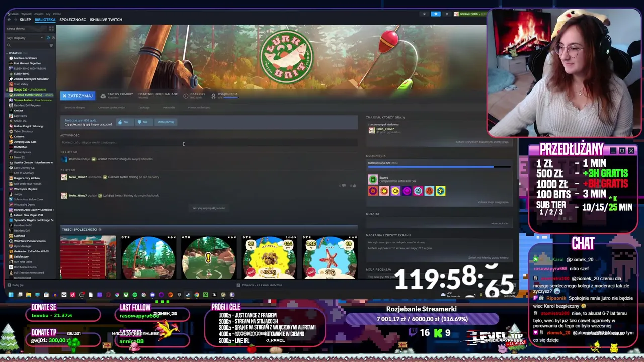
Task: Open Windows Start button on taskbar
Action: point(10,295)
